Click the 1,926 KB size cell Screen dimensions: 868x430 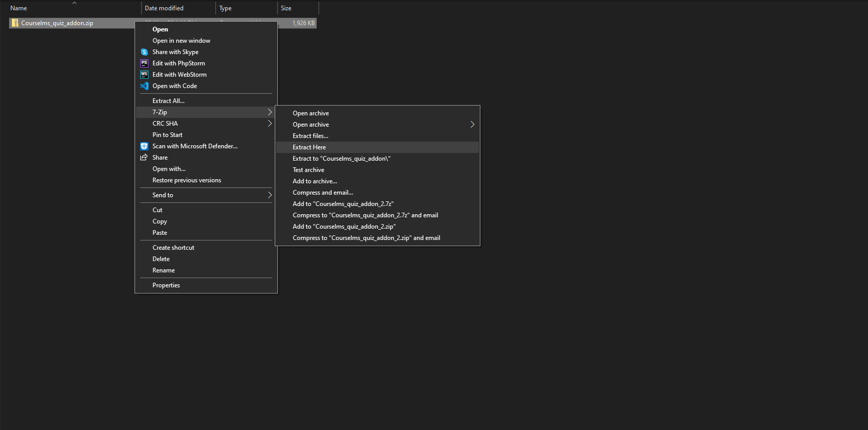click(x=304, y=23)
